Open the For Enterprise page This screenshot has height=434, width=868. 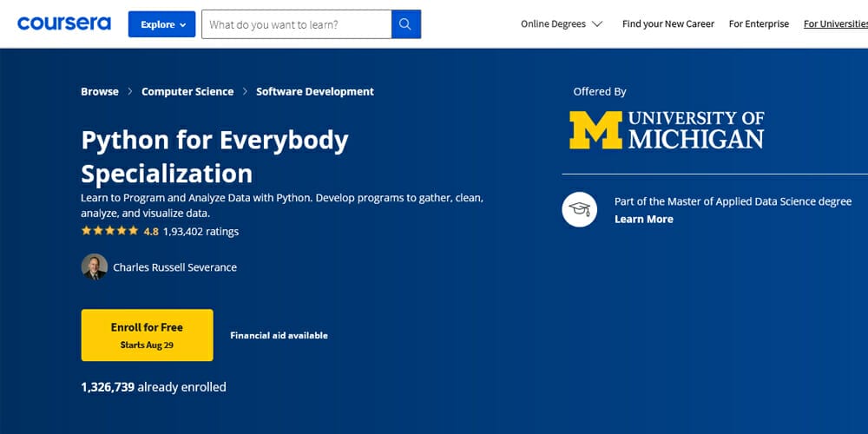[759, 23]
